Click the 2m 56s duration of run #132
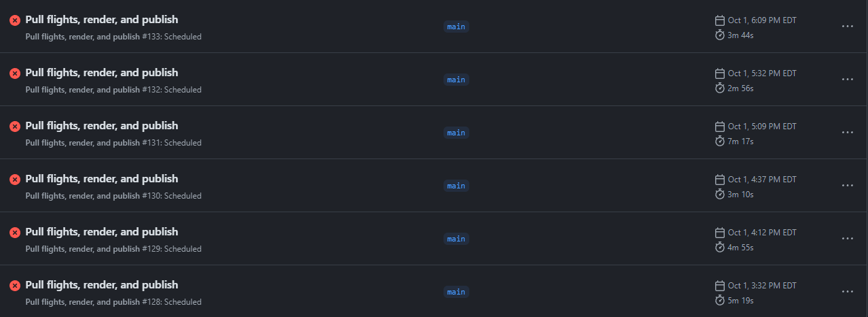The height and width of the screenshot is (317, 868). click(740, 88)
